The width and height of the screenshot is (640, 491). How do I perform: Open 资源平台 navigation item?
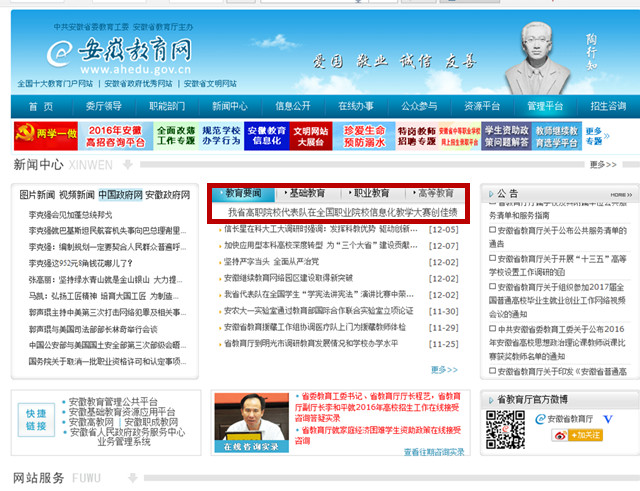482,106
